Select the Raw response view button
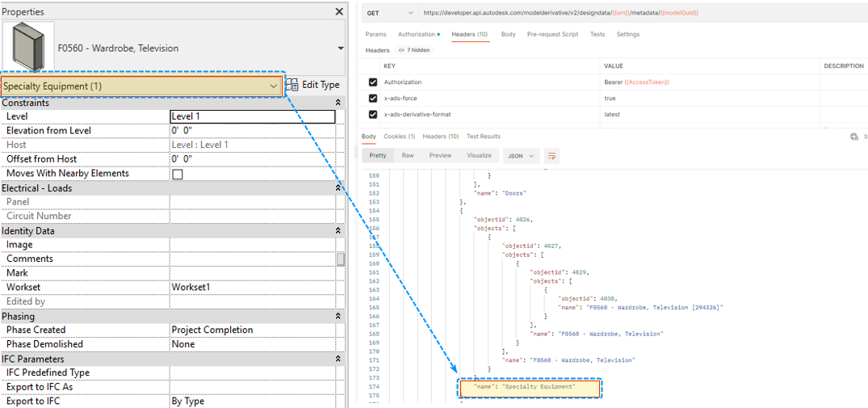Image resolution: width=868 pixels, height=408 pixels. coord(408,156)
